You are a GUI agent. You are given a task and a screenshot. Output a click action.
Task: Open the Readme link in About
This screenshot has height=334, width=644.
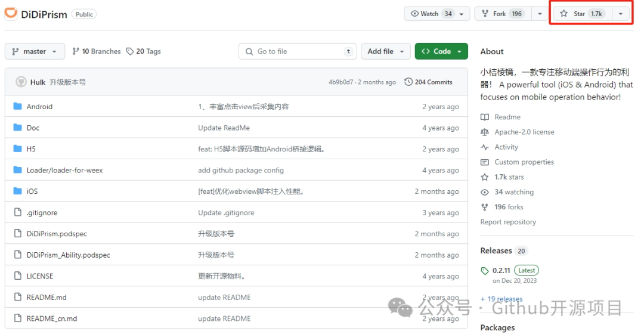[507, 117]
